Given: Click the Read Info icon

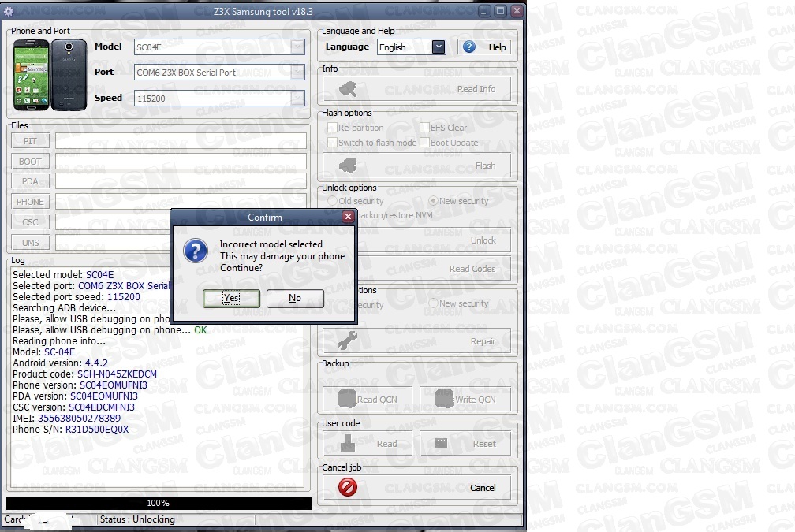Looking at the screenshot, I should point(348,89).
